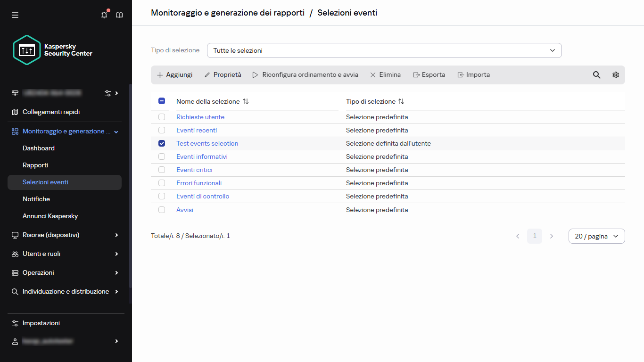The width and height of the screenshot is (644, 362).
Task: Open table column settings gear icon
Action: (615, 75)
